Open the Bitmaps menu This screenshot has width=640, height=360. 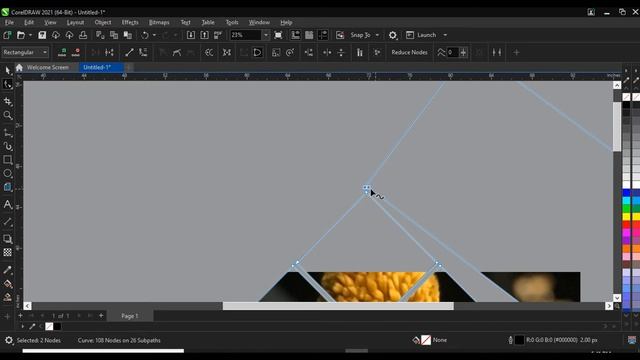tap(159, 22)
